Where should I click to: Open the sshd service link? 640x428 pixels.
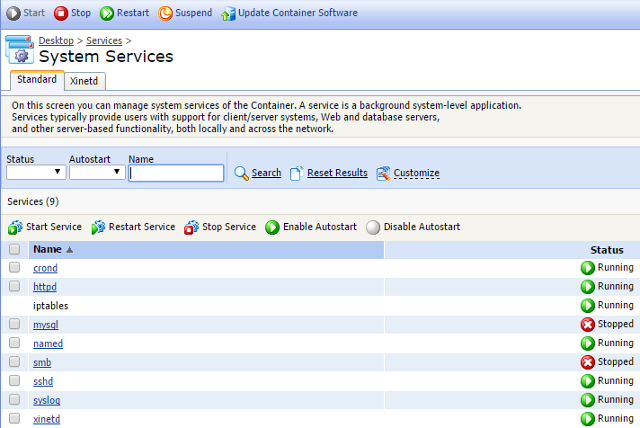pos(43,381)
